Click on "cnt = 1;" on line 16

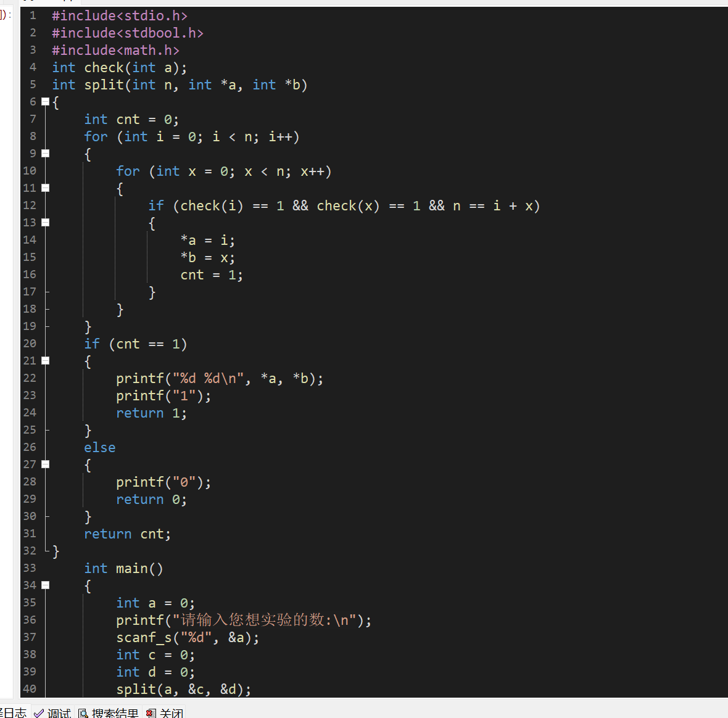[x=211, y=274]
